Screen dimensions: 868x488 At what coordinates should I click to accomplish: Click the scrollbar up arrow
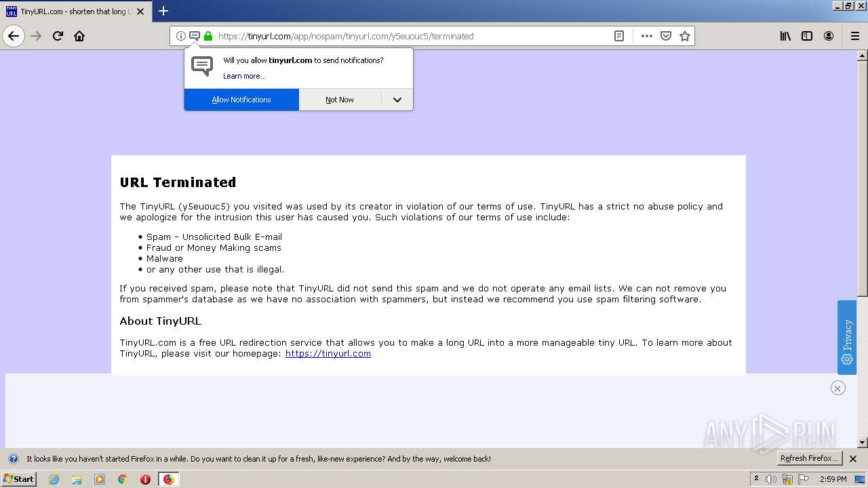click(x=862, y=55)
